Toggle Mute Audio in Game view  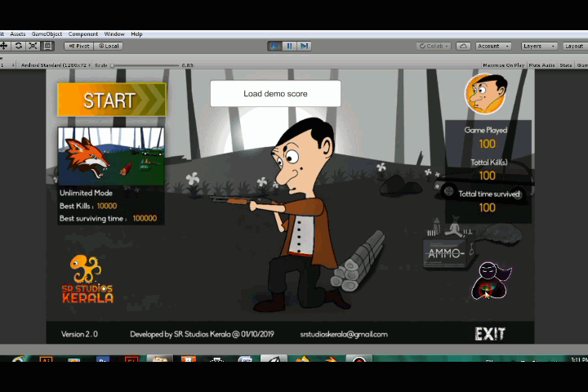(542, 65)
